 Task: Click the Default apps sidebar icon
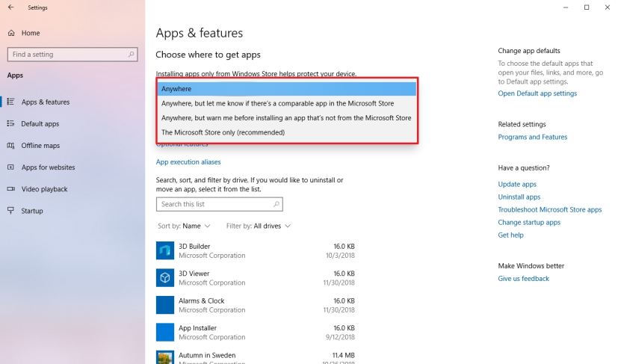pos(11,123)
